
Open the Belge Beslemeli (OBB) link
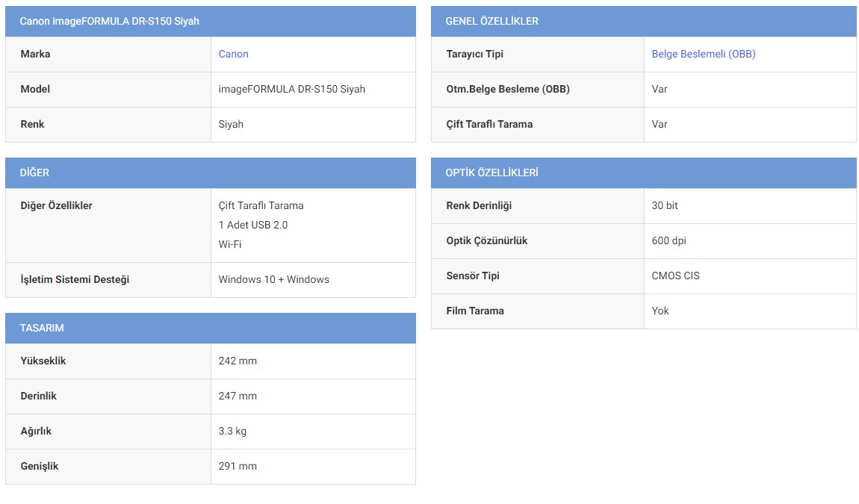pyautogui.click(x=704, y=55)
